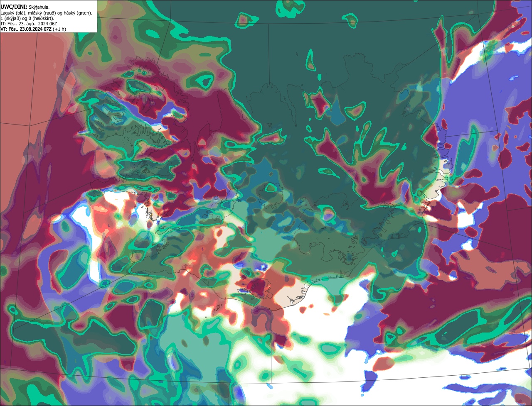
Task: Click the "IT: Fös.. 23. ágú.. 2024 06Z" line
Action: tap(29, 24)
